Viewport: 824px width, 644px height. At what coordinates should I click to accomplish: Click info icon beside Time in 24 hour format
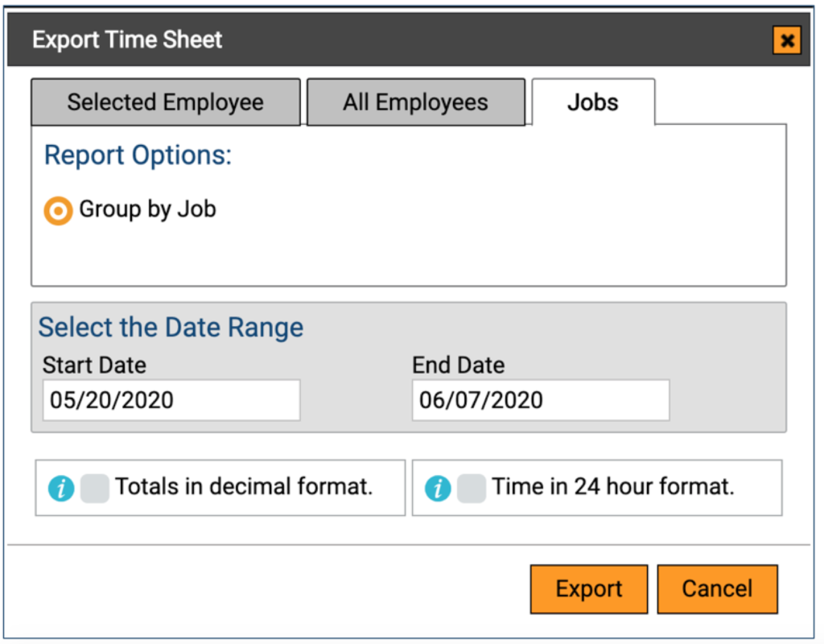pyautogui.click(x=438, y=488)
